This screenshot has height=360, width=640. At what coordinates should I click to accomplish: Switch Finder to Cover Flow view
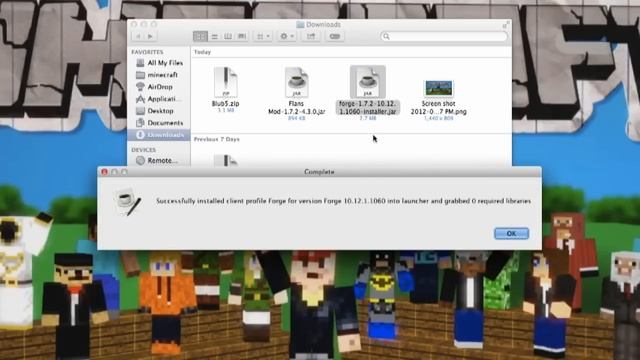click(242, 36)
